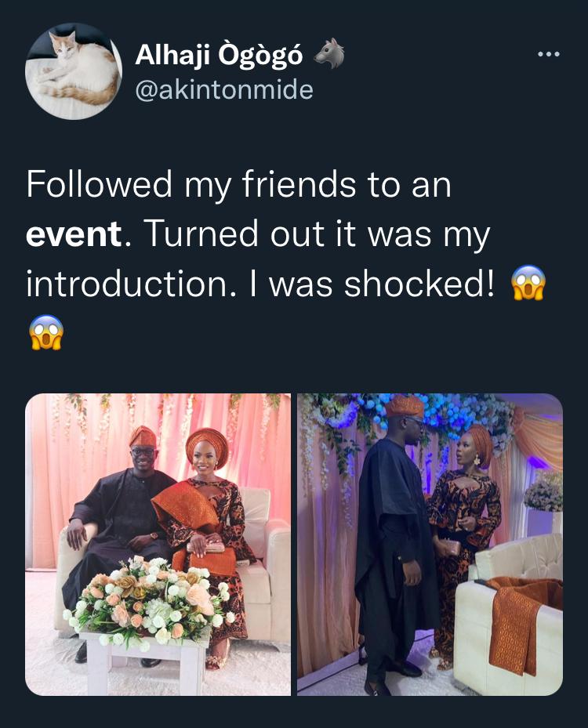Click the wolf emoji beside the display name
The width and height of the screenshot is (588, 728).
[x=328, y=53]
